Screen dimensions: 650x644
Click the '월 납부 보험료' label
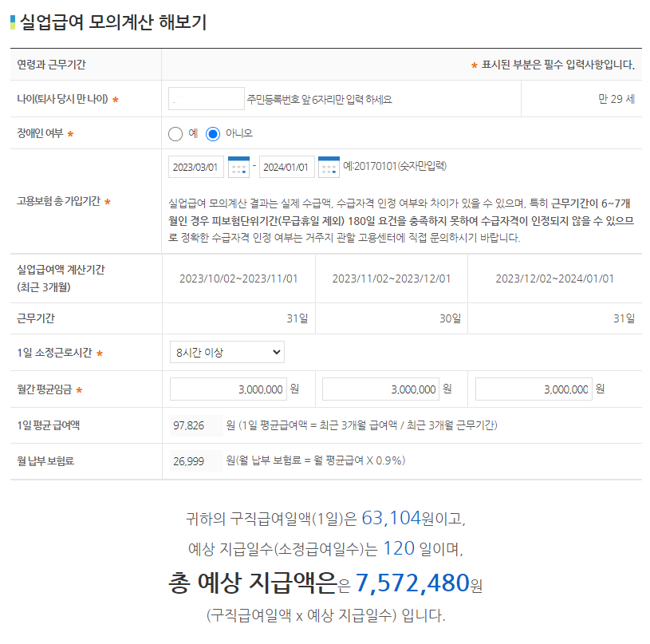(x=45, y=461)
